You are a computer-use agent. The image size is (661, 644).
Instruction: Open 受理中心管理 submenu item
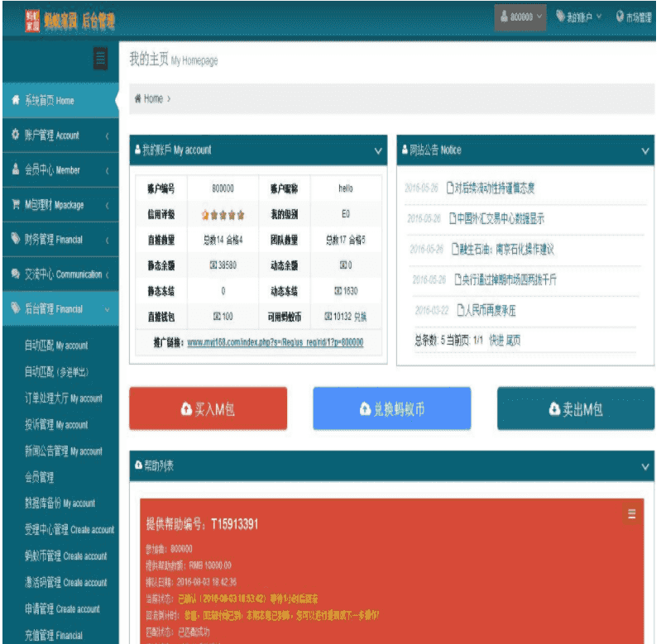(x=69, y=529)
